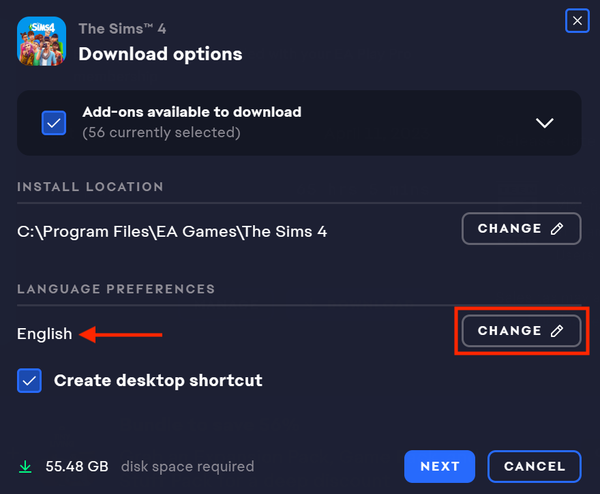The image size is (600, 494).
Task: Click the green download arrow icon
Action: pyautogui.click(x=25, y=466)
